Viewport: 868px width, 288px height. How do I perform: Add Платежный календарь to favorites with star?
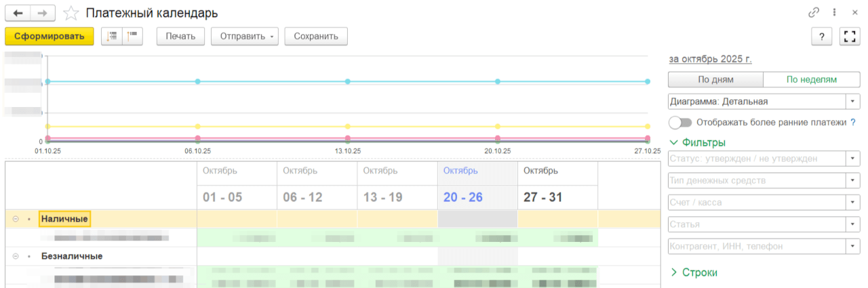[70, 14]
